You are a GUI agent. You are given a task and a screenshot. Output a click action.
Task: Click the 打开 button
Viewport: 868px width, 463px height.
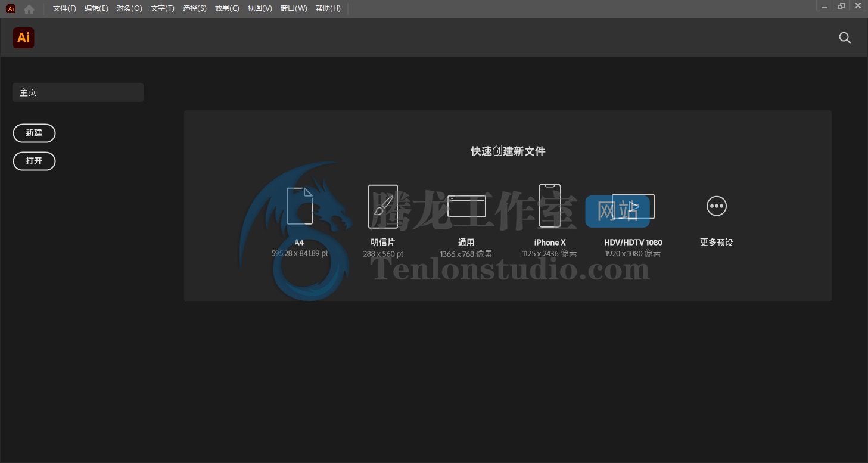tap(34, 161)
